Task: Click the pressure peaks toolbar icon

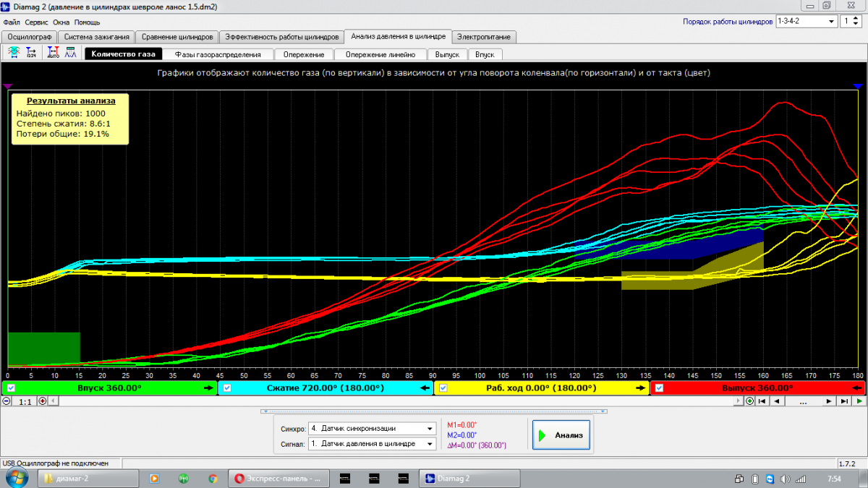Action: pos(70,53)
